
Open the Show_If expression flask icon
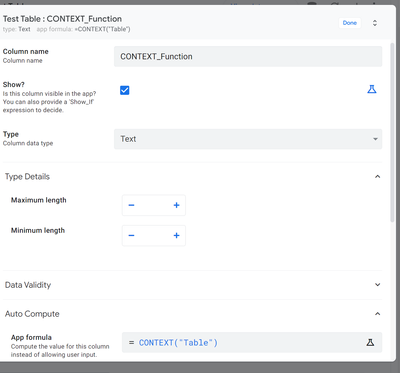(372, 89)
